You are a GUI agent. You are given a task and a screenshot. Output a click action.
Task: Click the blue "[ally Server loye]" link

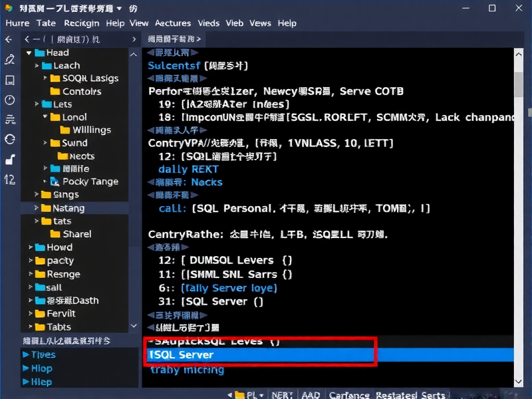[x=229, y=287]
